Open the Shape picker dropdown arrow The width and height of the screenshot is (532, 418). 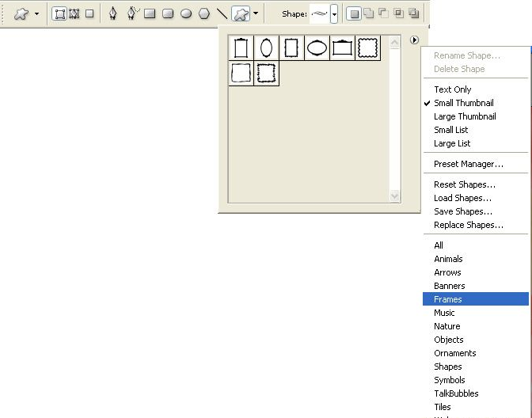coord(334,13)
